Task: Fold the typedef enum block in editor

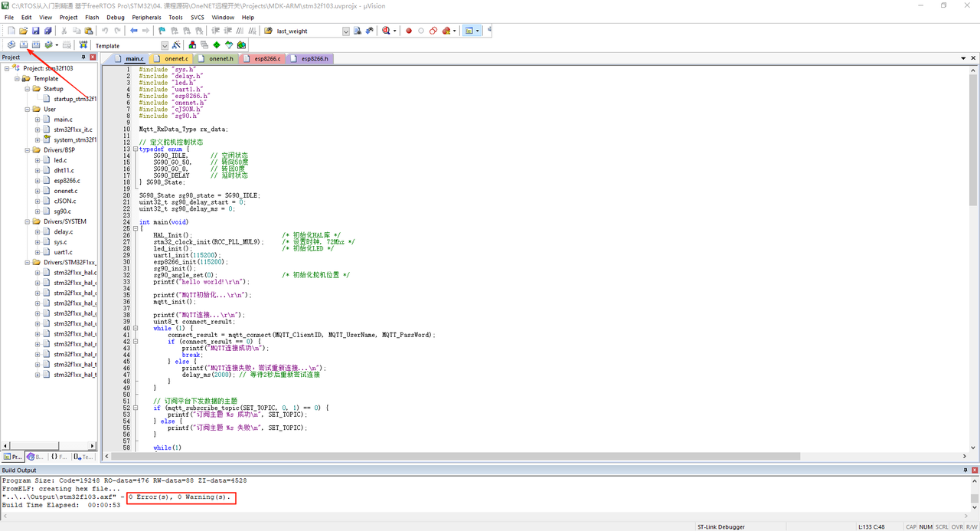Action: [x=136, y=149]
